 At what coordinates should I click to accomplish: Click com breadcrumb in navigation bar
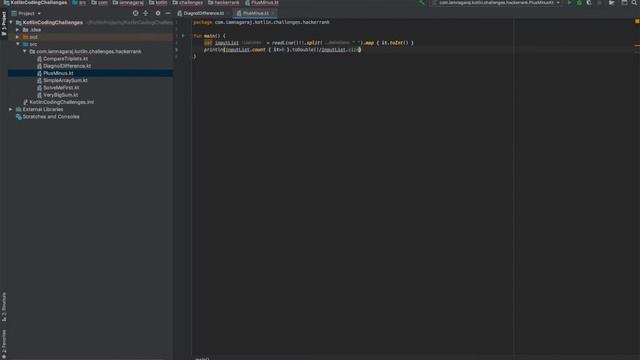99,2
